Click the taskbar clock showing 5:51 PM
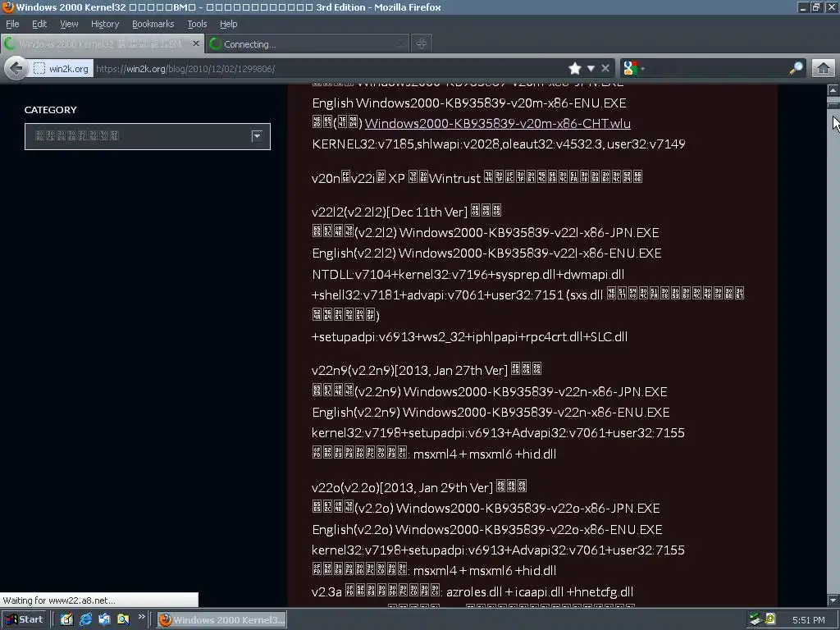Viewport: 840px width, 630px height. pyautogui.click(x=808, y=620)
